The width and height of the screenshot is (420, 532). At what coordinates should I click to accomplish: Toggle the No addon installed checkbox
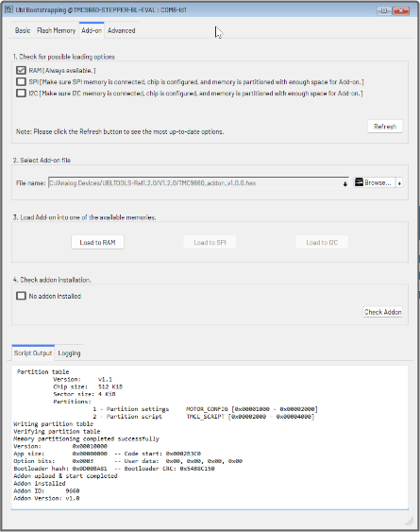coord(21,296)
